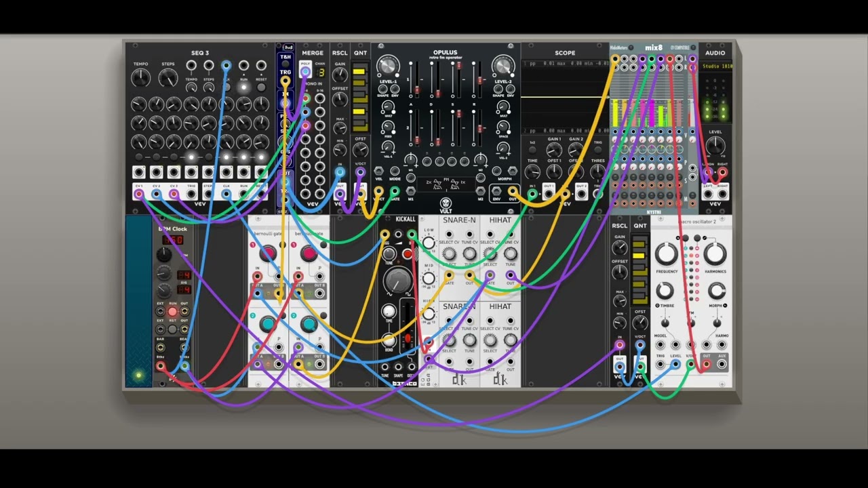The width and height of the screenshot is (868, 488).
Task: Adjust the Scope GAIN 1 knob
Action: click(x=554, y=151)
